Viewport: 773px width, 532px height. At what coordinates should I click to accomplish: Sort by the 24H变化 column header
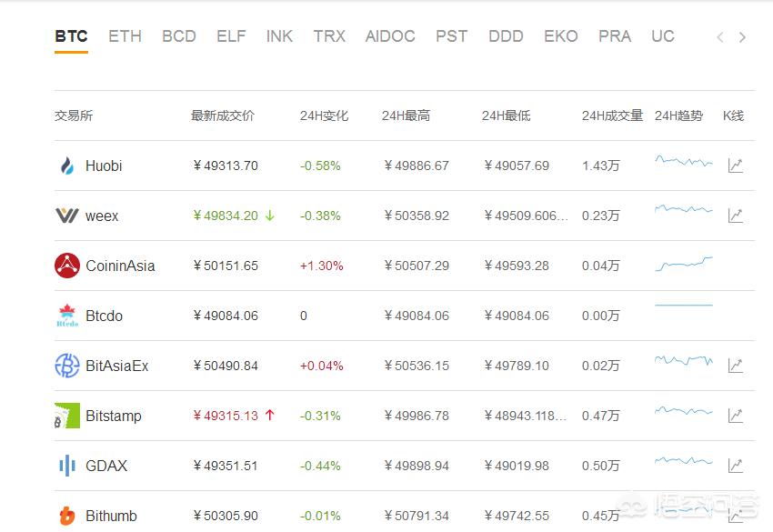click(x=324, y=115)
